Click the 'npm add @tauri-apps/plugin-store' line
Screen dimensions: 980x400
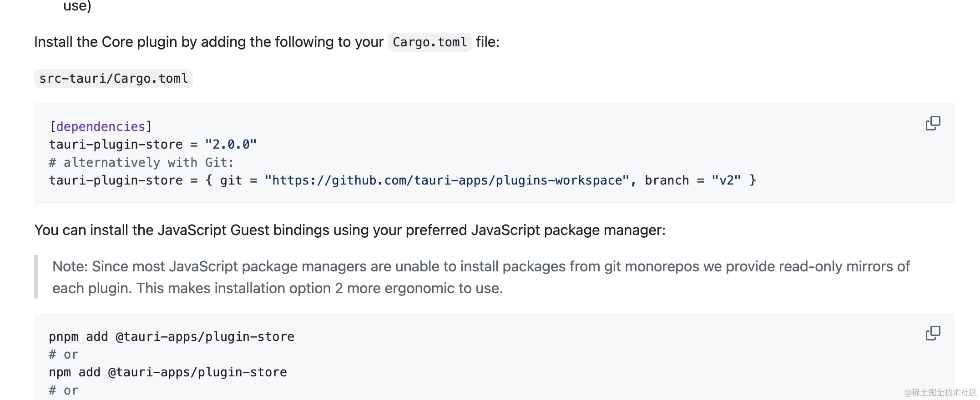168,372
